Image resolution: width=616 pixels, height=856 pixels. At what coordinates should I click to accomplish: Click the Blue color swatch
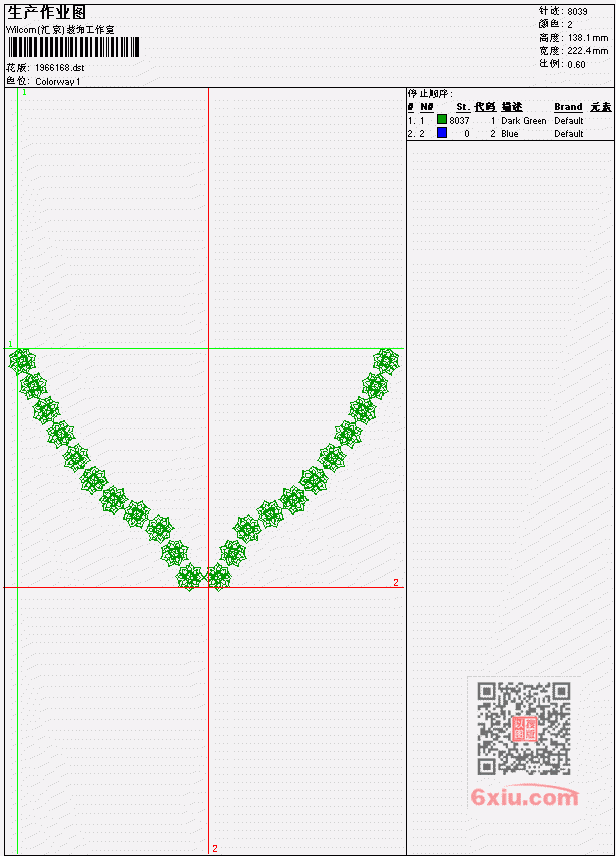click(442, 132)
